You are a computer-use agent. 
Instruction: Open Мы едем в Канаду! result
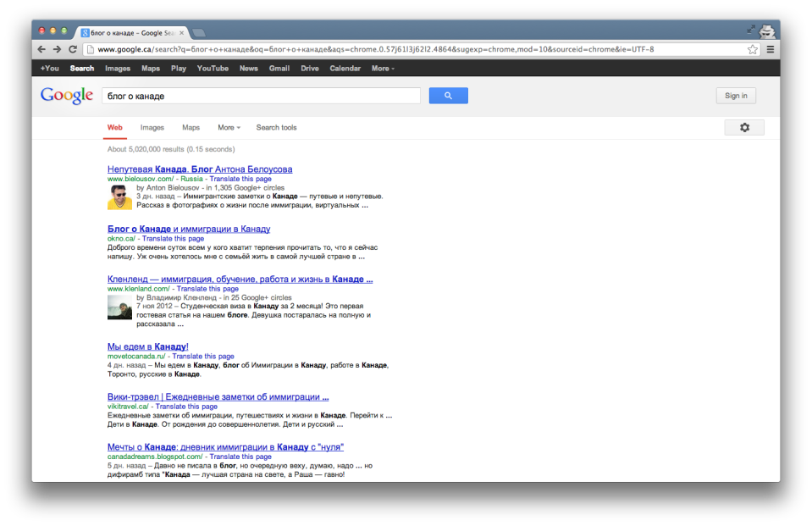(147, 346)
